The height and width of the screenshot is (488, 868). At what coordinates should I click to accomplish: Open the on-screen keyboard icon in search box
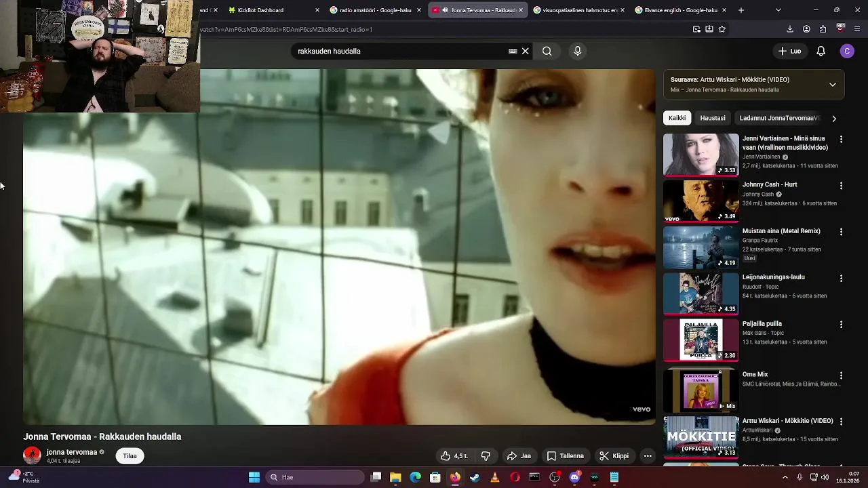(x=513, y=51)
